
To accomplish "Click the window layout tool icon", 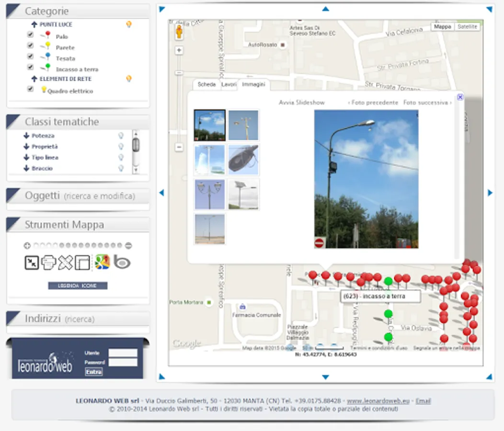I will pos(82,262).
